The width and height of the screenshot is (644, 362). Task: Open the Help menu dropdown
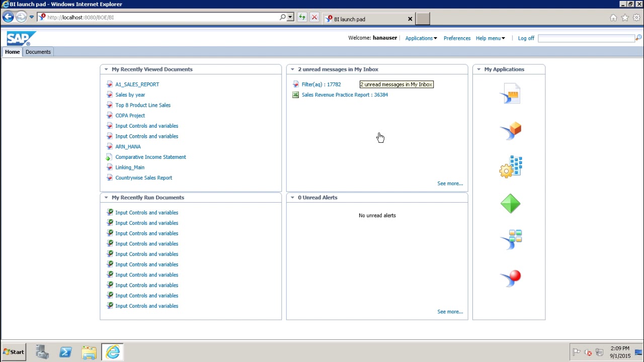491,38
